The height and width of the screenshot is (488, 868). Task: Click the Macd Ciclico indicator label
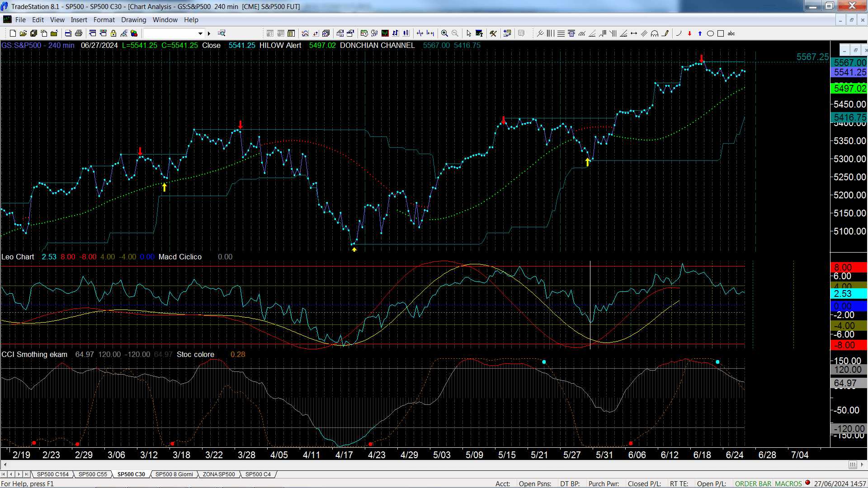click(x=180, y=257)
